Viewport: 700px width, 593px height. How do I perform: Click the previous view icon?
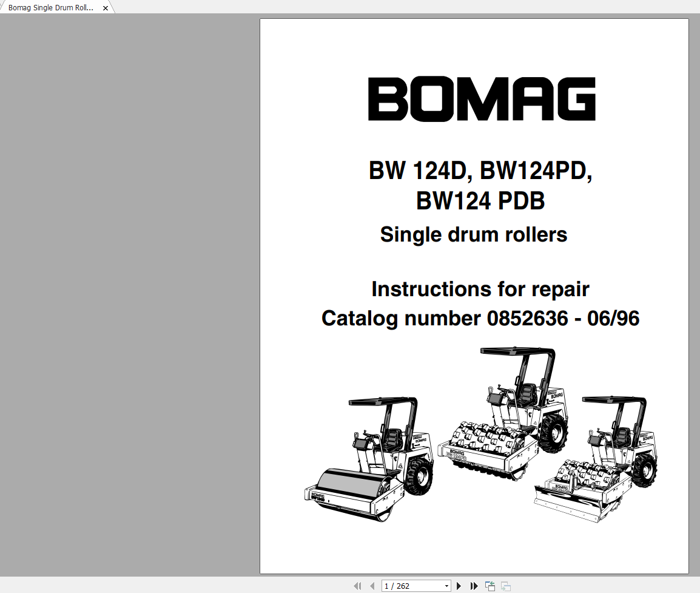[490, 586]
